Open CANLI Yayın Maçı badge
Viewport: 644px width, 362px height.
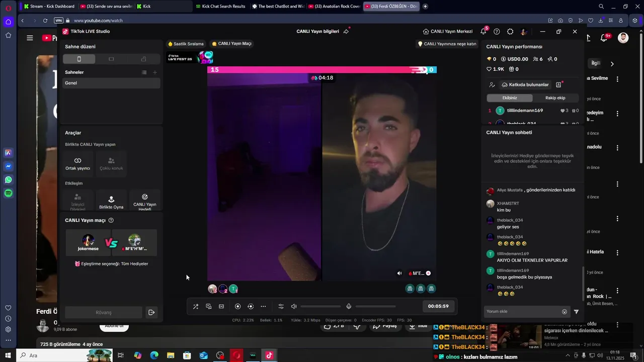click(x=231, y=44)
